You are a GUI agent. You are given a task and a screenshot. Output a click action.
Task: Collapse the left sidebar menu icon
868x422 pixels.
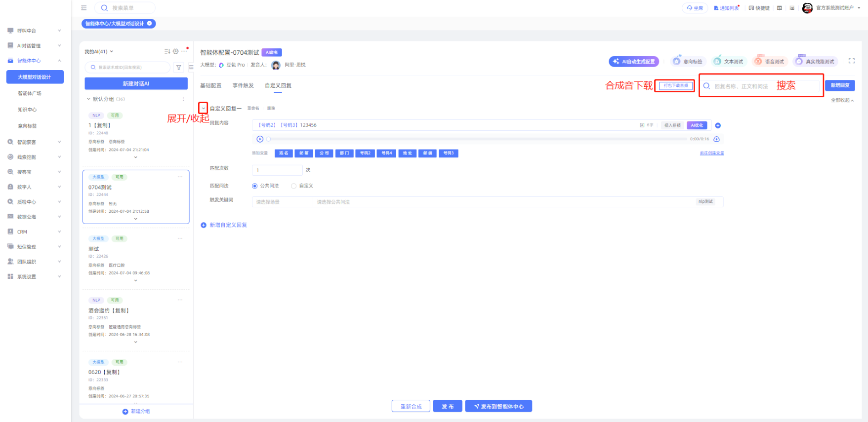[84, 8]
